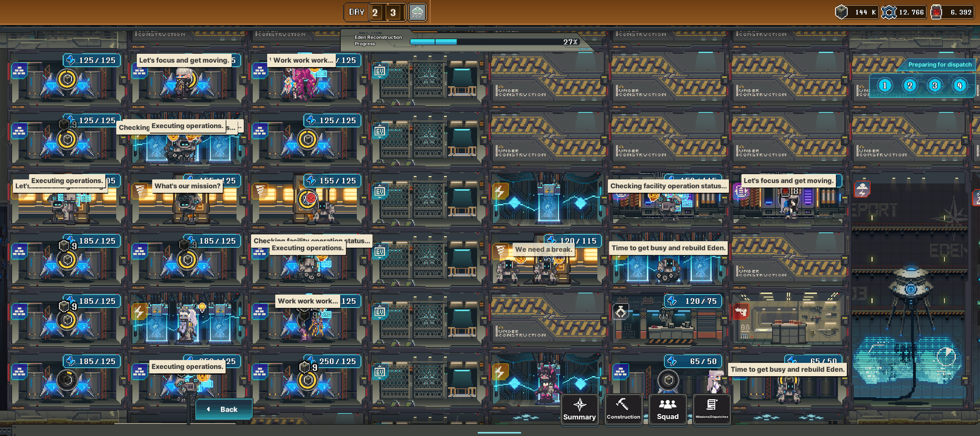The height and width of the screenshot is (436, 980).
Task: Click the blue bricks icon in the 250 / 125 room
Action: coord(260,371)
